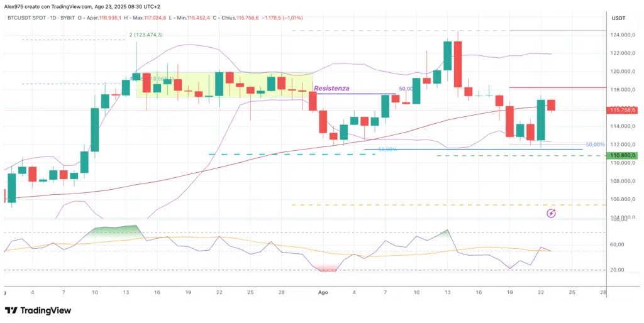Open the USDT currency selector above price axis
The width and height of the screenshot is (644, 323).
coord(618,18)
